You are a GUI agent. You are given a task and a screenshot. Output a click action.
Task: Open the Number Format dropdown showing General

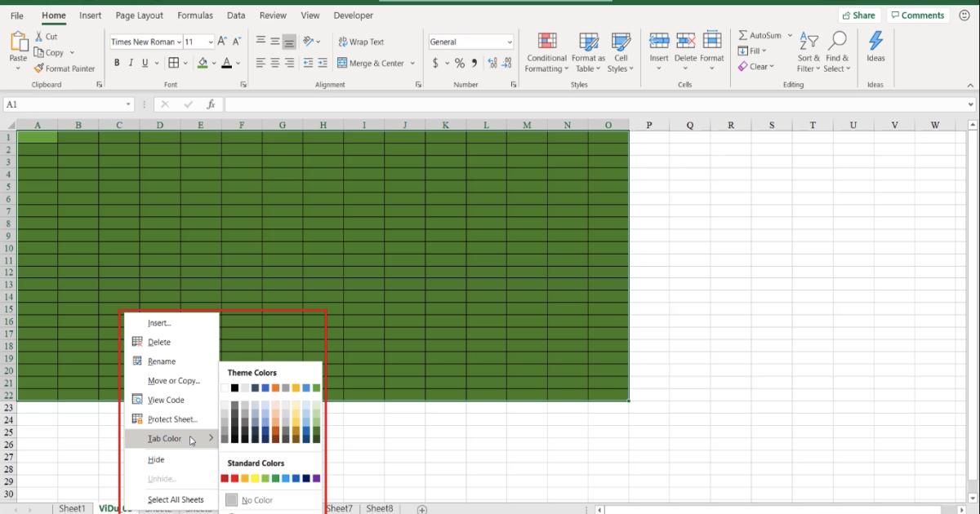pyautogui.click(x=471, y=41)
